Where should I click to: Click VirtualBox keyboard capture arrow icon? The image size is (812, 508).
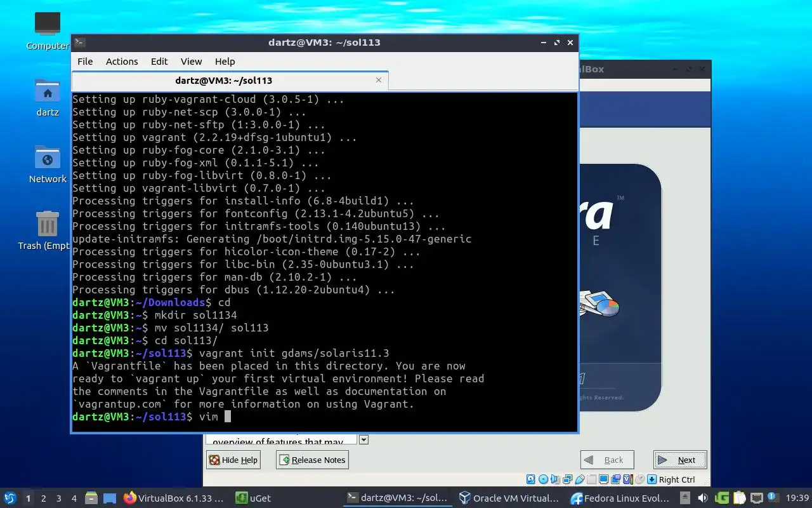(652, 479)
